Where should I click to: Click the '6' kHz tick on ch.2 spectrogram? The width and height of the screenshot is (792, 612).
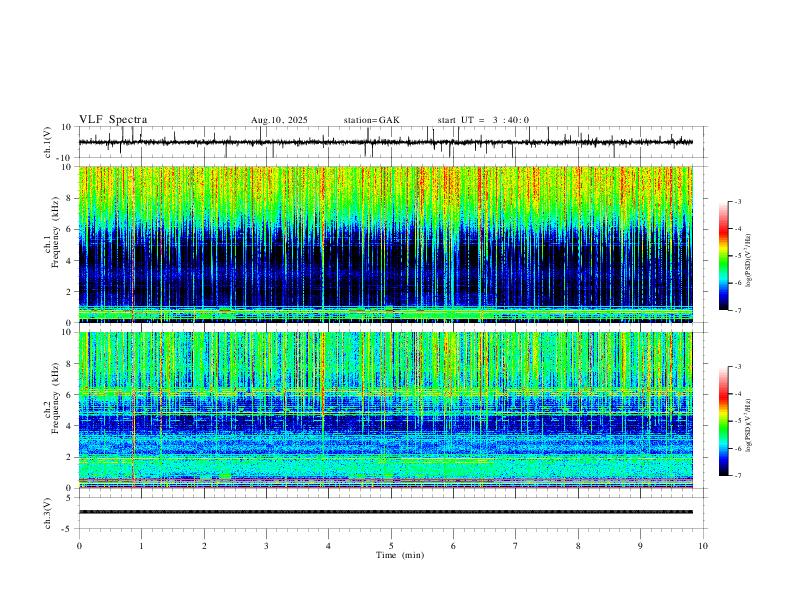point(70,394)
